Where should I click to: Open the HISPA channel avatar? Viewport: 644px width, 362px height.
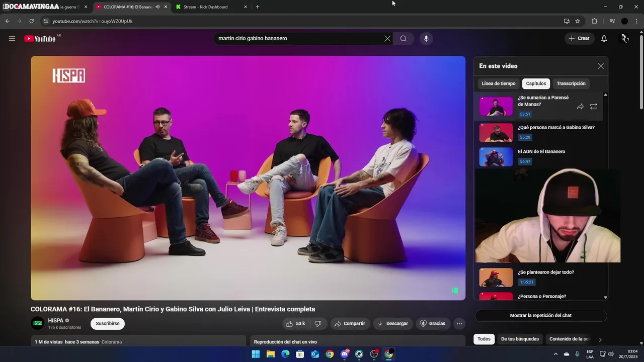37,324
